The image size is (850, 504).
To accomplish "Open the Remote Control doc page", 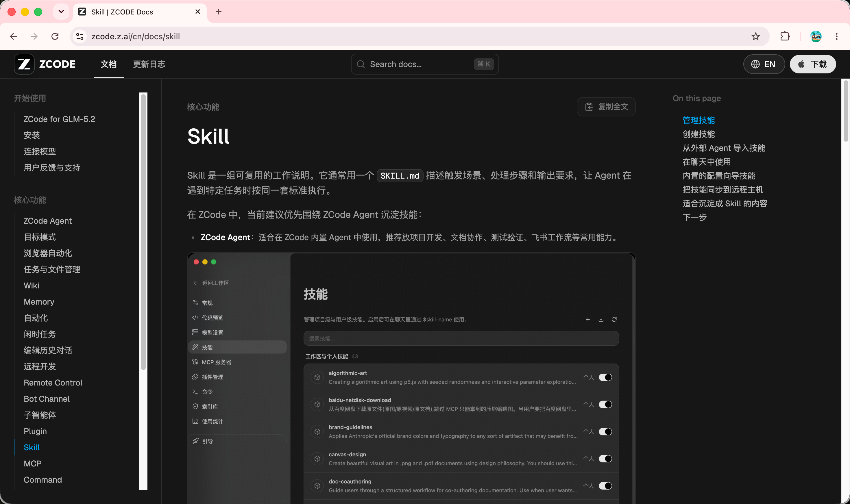I will click(53, 382).
